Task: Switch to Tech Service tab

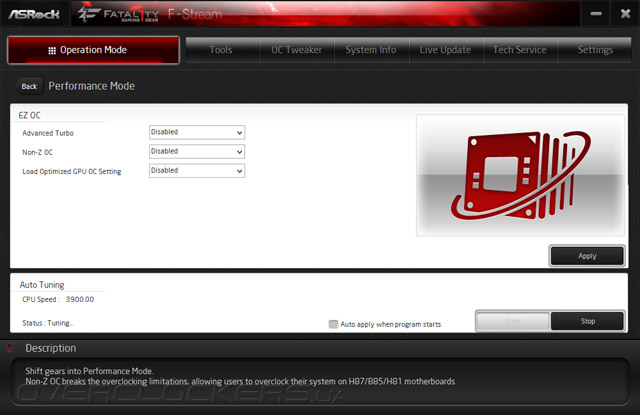Action: (520, 50)
